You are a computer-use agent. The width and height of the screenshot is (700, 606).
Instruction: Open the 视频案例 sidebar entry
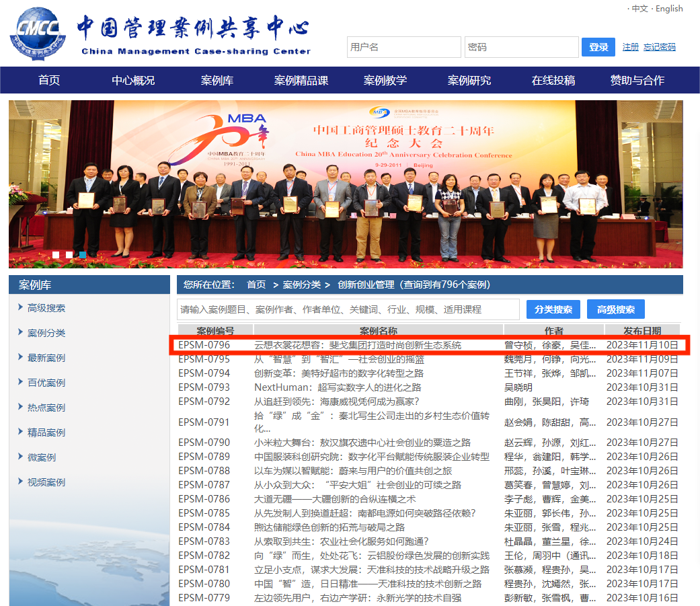click(x=46, y=482)
